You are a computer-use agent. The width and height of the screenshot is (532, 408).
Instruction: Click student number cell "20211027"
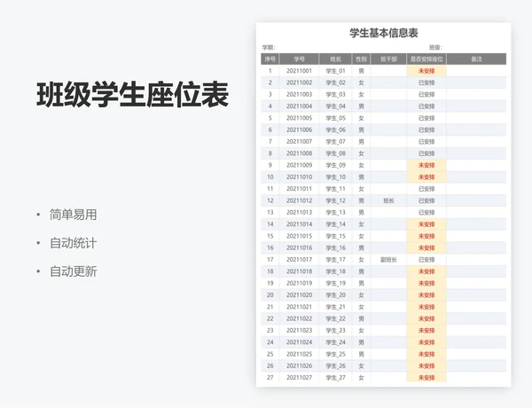300,378
